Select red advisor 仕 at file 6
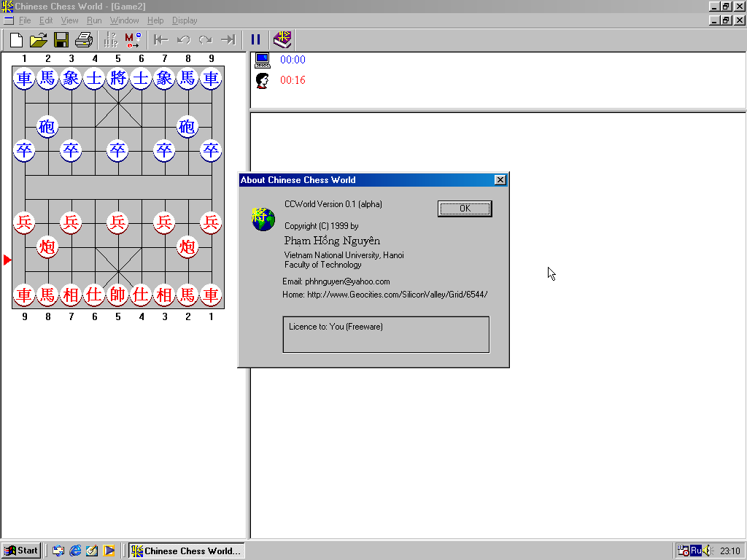The height and width of the screenshot is (560, 747). (x=94, y=295)
